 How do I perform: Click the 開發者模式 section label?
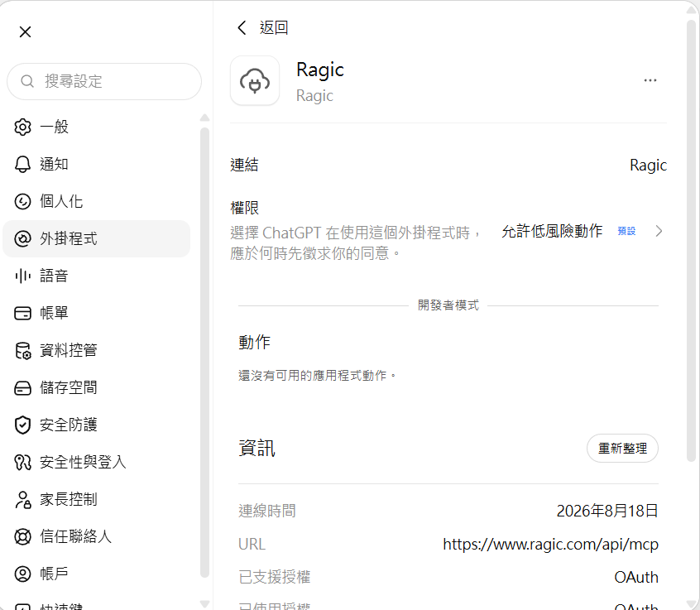(448, 305)
